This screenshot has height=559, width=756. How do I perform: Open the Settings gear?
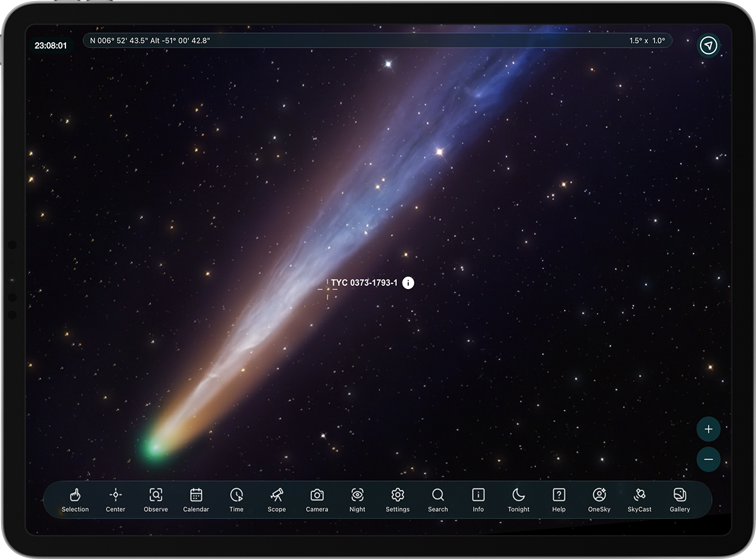[x=398, y=500]
